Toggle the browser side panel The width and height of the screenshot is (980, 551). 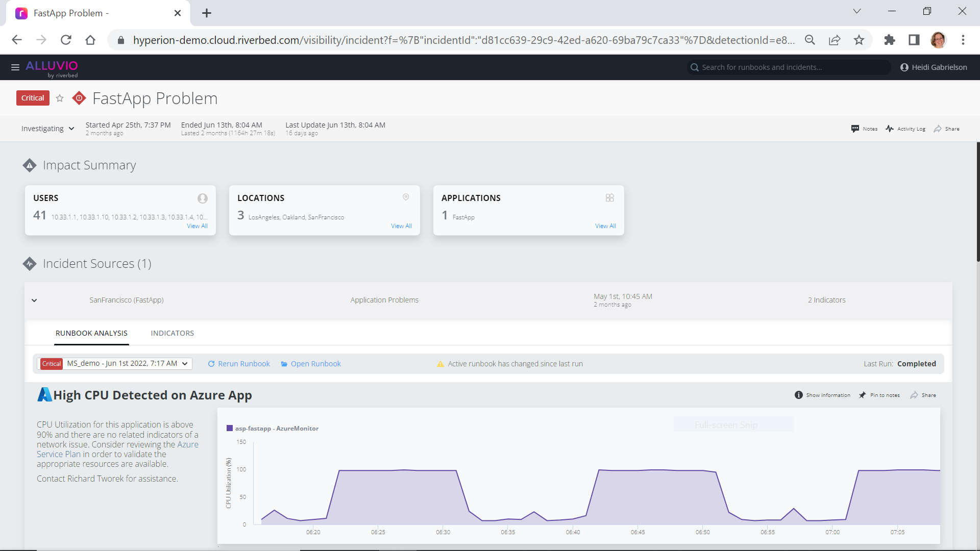[x=914, y=40]
